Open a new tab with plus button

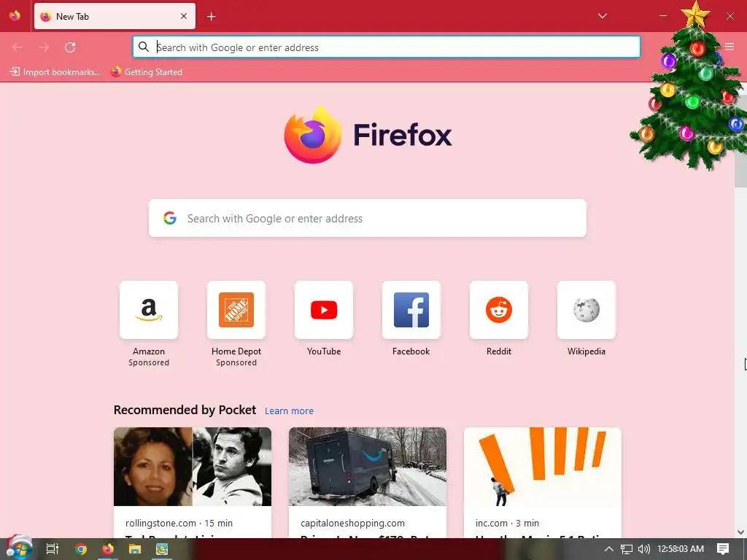coord(212,17)
